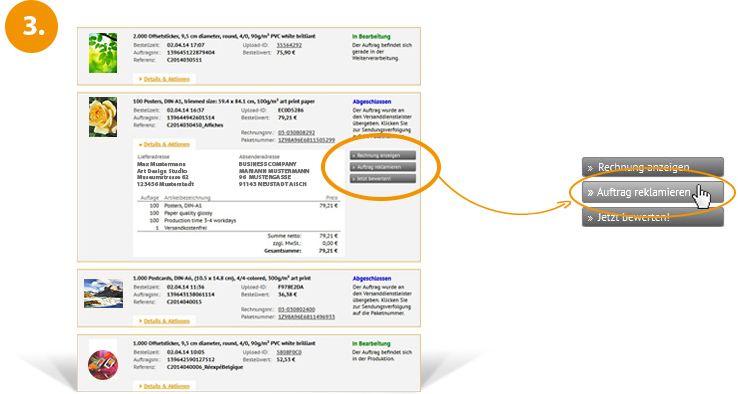Open posters order parcel tracking number link
The height and width of the screenshot is (394, 738).
pyautogui.click(x=306, y=140)
